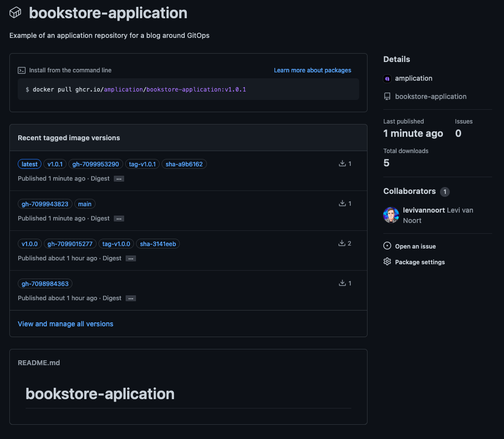The width and height of the screenshot is (504, 439).
Task: Click the Open an issue circle icon
Action: click(x=387, y=246)
